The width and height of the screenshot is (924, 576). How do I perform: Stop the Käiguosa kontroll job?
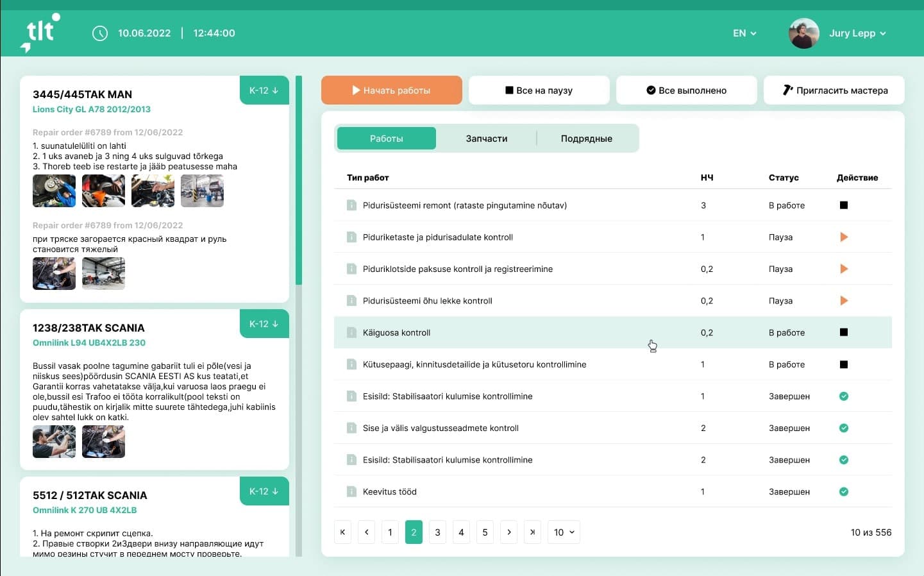[844, 332]
